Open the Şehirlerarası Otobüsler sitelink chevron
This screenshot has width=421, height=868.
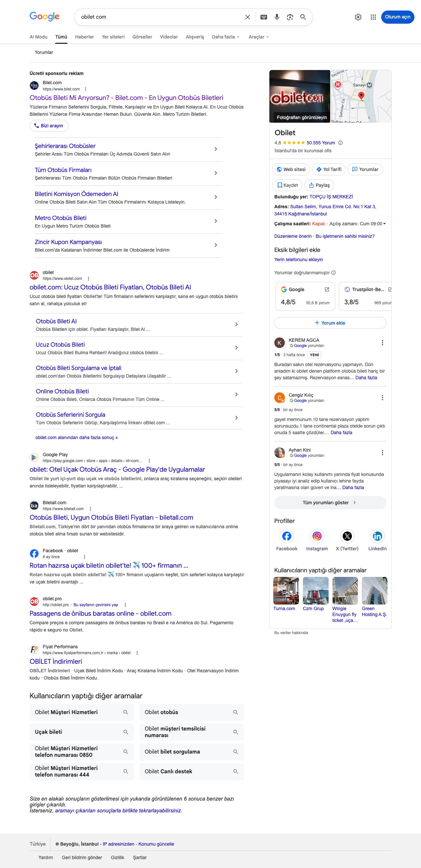(216, 149)
